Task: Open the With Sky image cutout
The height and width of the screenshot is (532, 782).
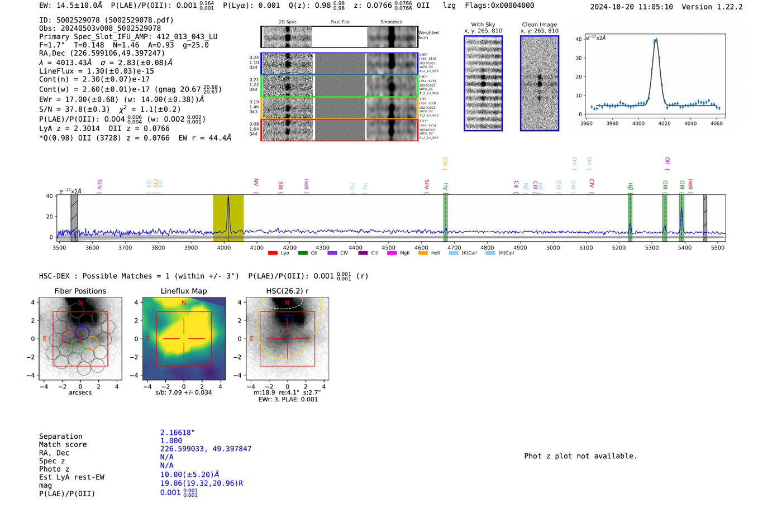Action: 483,83
